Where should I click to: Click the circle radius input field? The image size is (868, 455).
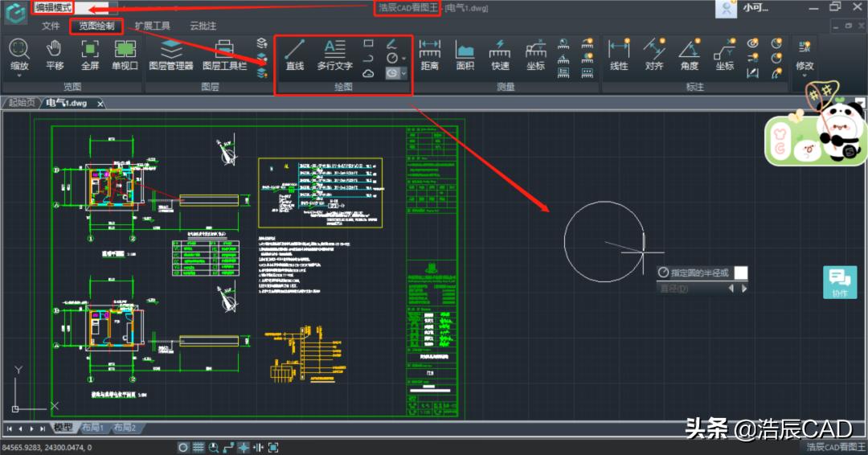[x=740, y=273]
